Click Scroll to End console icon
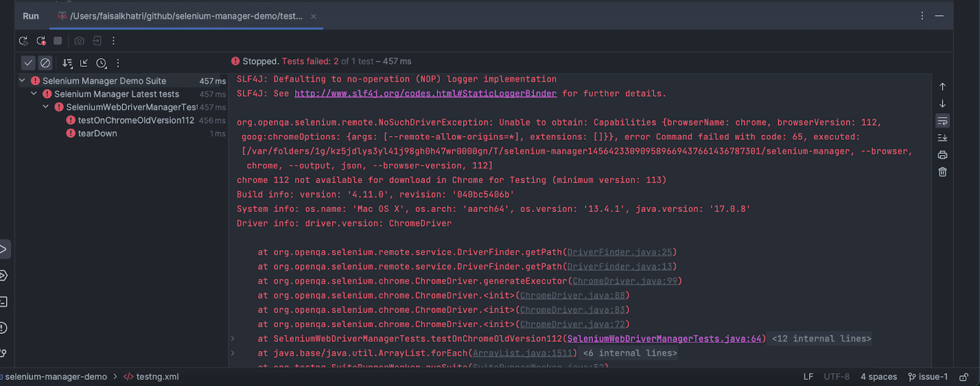 click(x=943, y=138)
